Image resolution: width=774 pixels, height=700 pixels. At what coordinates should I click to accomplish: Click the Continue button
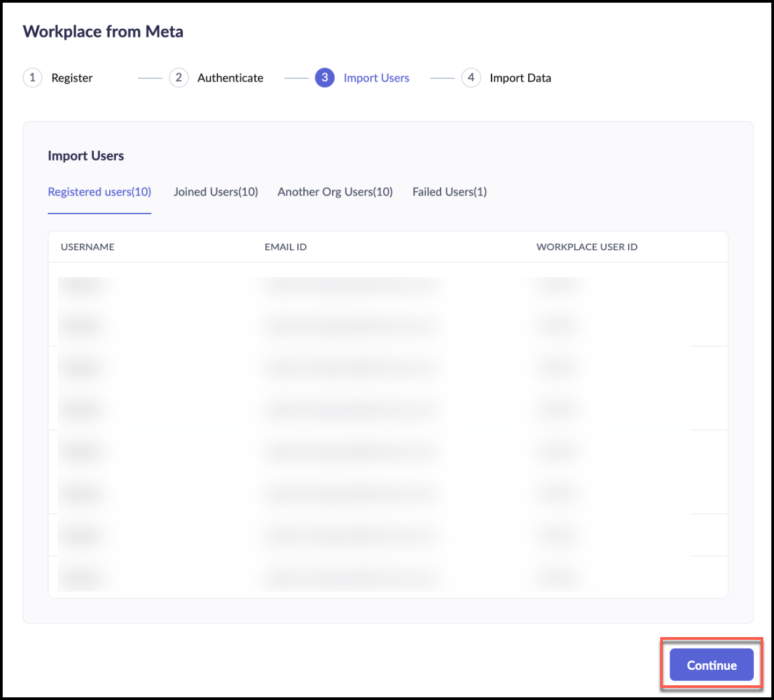point(711,665)
